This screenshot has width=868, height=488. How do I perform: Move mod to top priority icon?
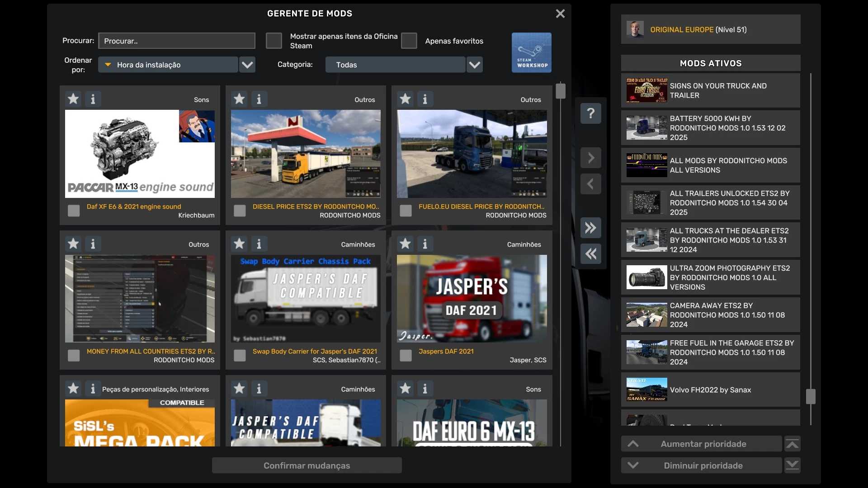tap(792, 444)
